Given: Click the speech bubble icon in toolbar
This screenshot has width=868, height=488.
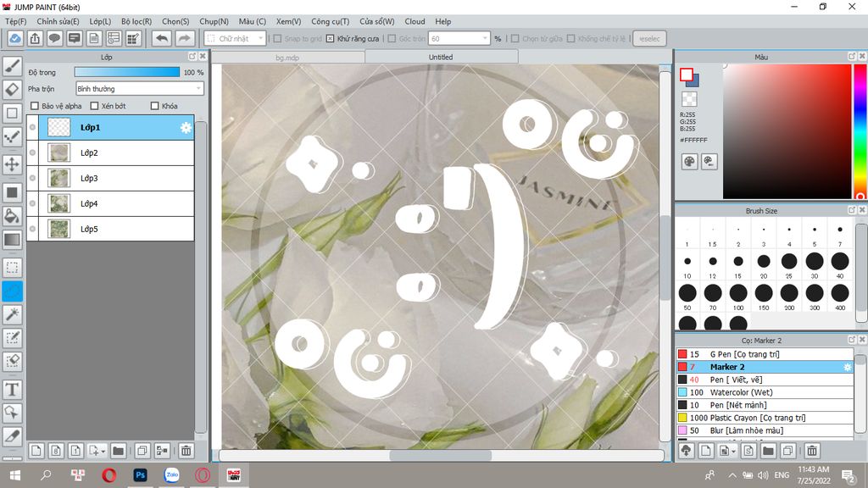Looking at the screenshot, I should tap(54, 39).
